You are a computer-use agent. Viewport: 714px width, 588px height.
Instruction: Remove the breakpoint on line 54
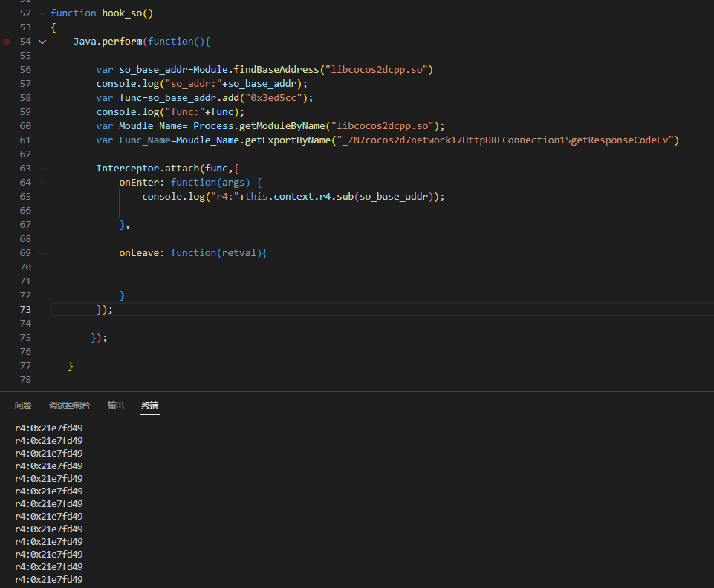[7, 42]
